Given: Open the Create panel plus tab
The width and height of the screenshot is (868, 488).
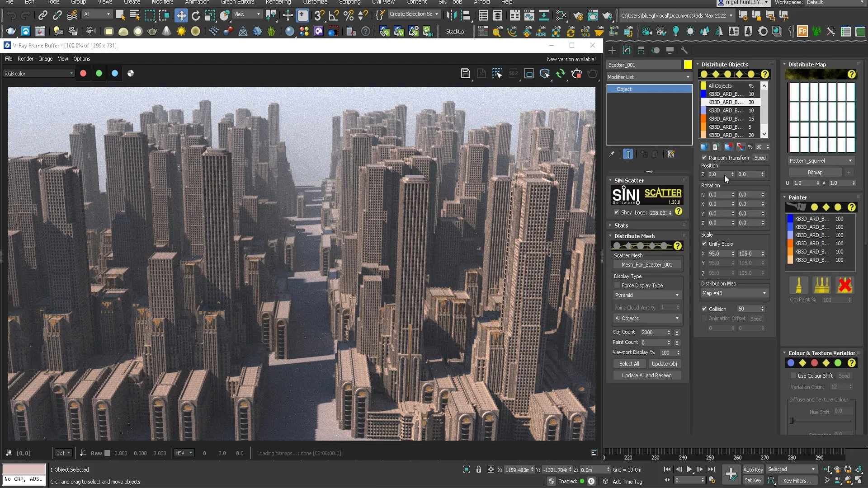Looking at the screenshot, I should [612, 50].
